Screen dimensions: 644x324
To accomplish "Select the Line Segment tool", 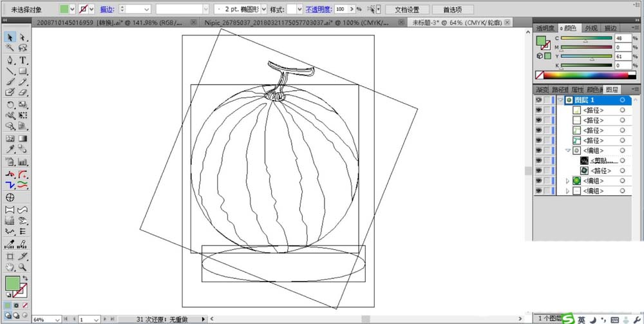I will 10,71.
